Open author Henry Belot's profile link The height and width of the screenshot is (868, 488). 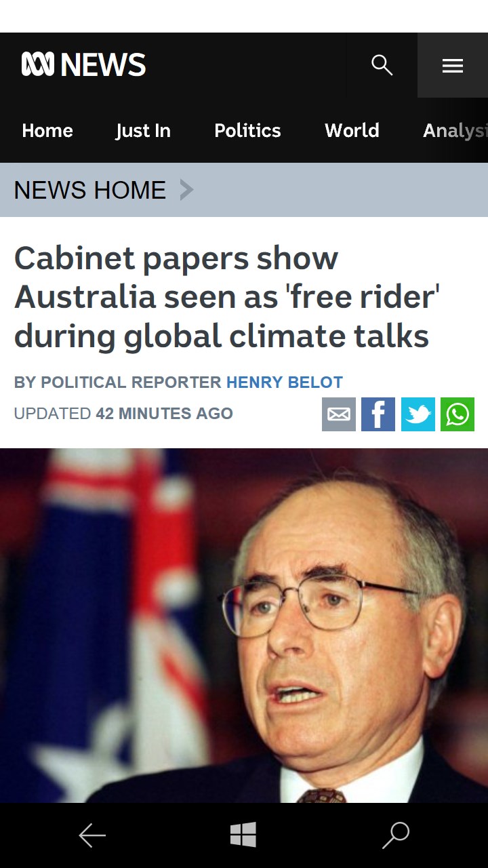point(285,382)
